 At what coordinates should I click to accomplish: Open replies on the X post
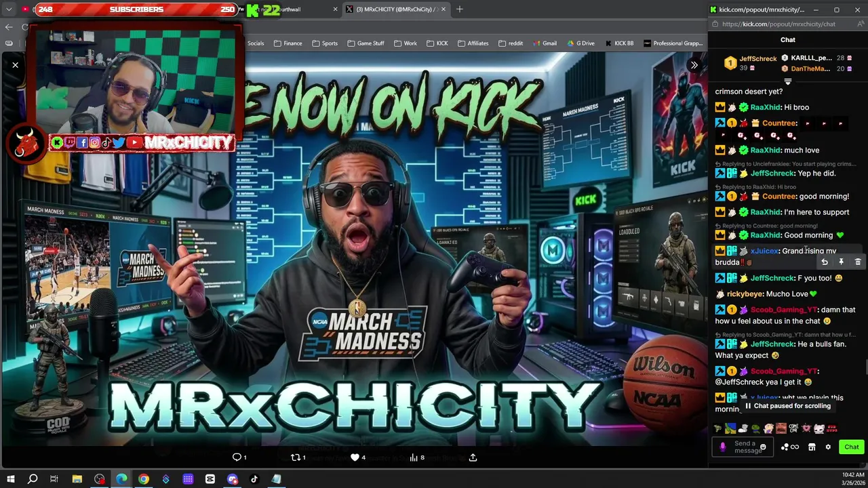pyautogui.click(x=240, y=457)
